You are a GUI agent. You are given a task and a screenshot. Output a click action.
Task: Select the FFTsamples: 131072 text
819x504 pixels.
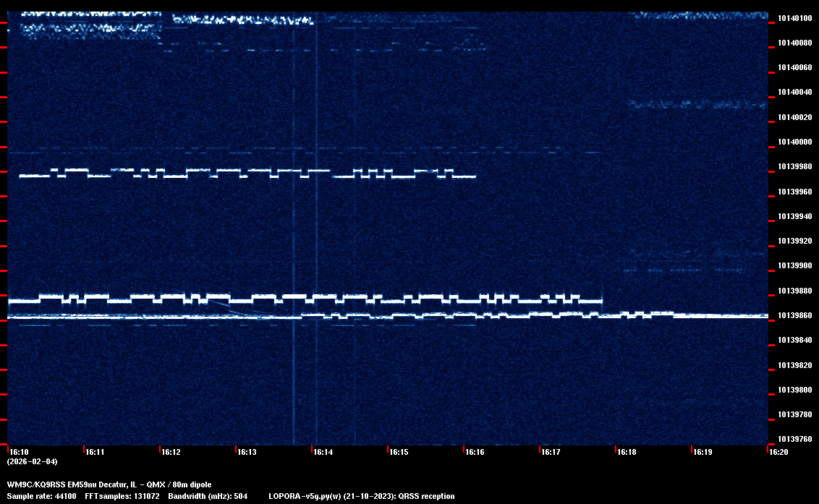click(127, 496)
